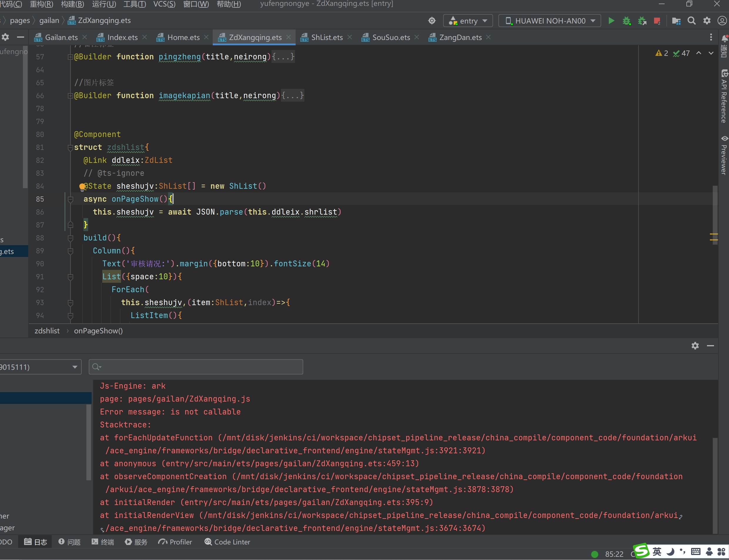Expand the folded pingzheng function
729x560 pixels.
click(70, 57)
